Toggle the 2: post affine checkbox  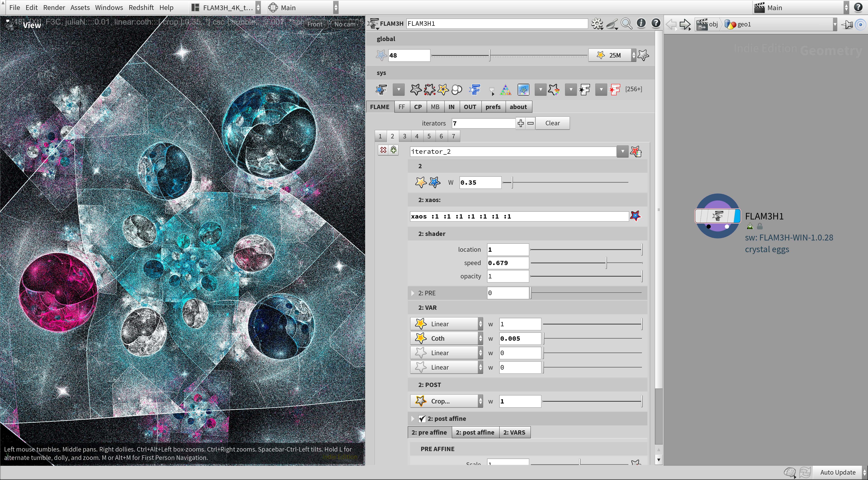[x=422, y=418]
